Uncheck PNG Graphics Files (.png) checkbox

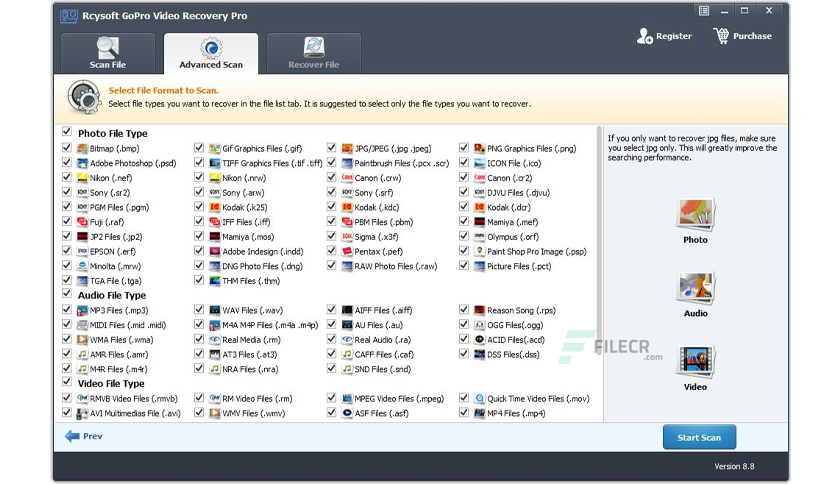pos(464,147)
